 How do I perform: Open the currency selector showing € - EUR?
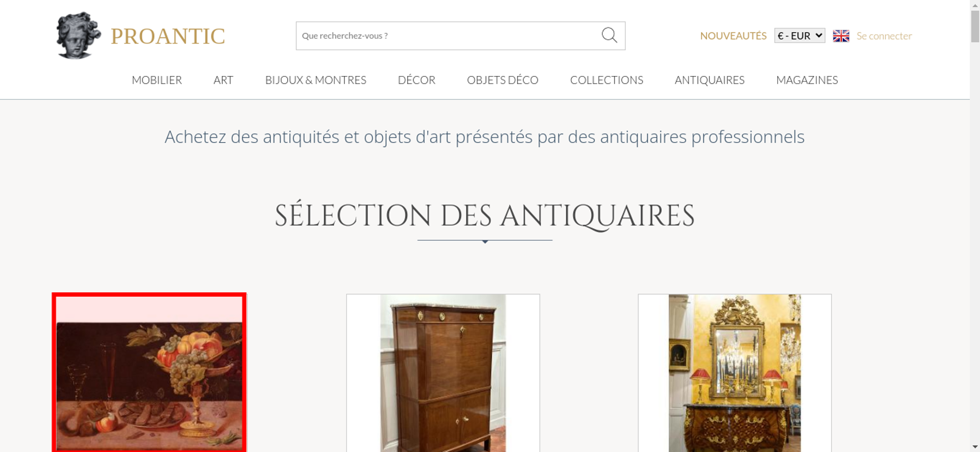click(800, 36)
